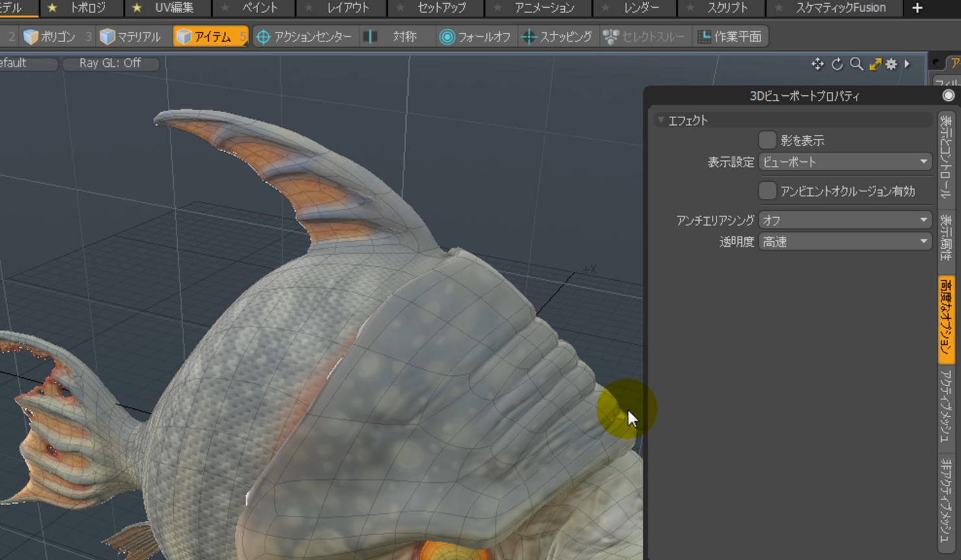
Task: Click the viewport maximize arrows icon
Action: coord(875,64)
